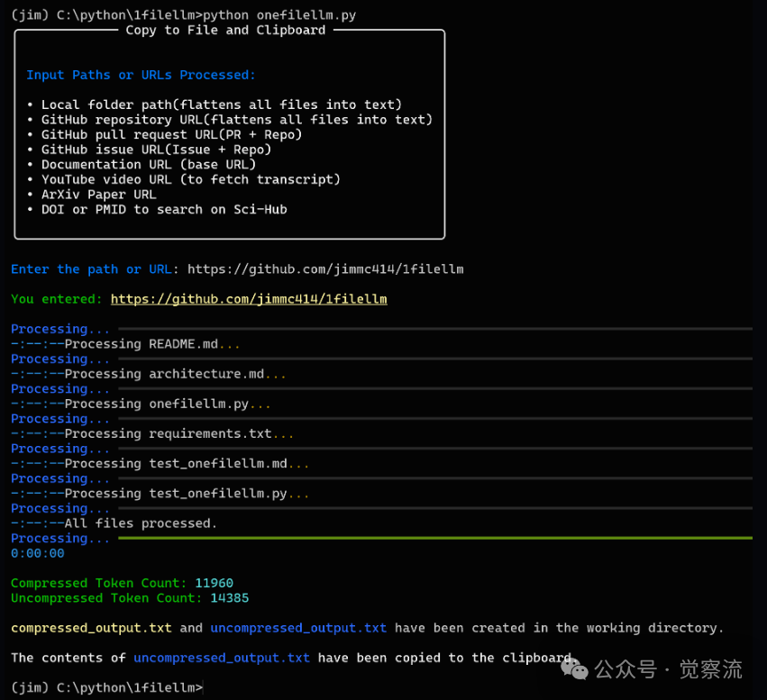This screenshot has height=700, width=767.
Task: Click the Compressed Token Count value 11960
Action: [x=214, y=583]
